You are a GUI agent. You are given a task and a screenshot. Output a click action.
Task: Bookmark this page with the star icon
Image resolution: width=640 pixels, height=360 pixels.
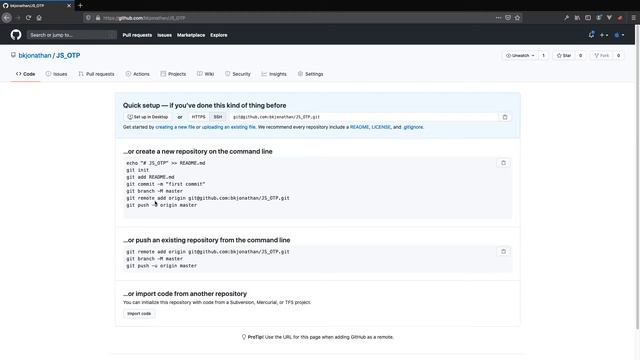[517, 18]
